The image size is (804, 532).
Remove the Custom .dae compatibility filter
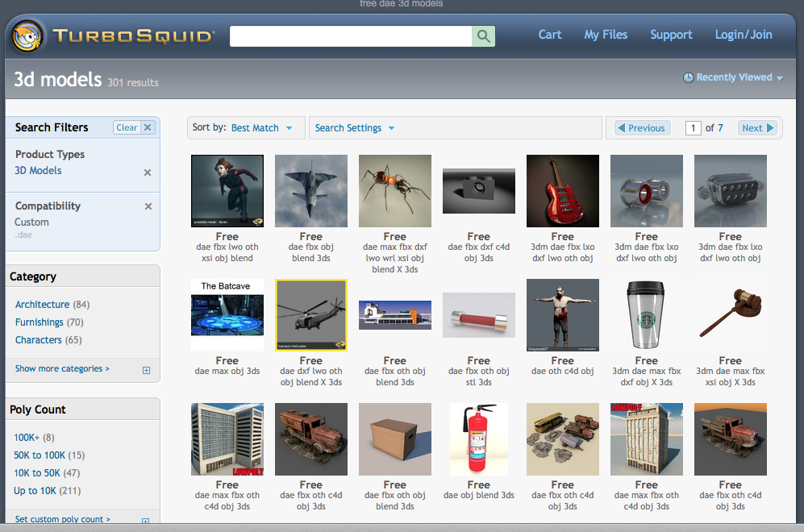pyautogui.click(x=148, y=206)
